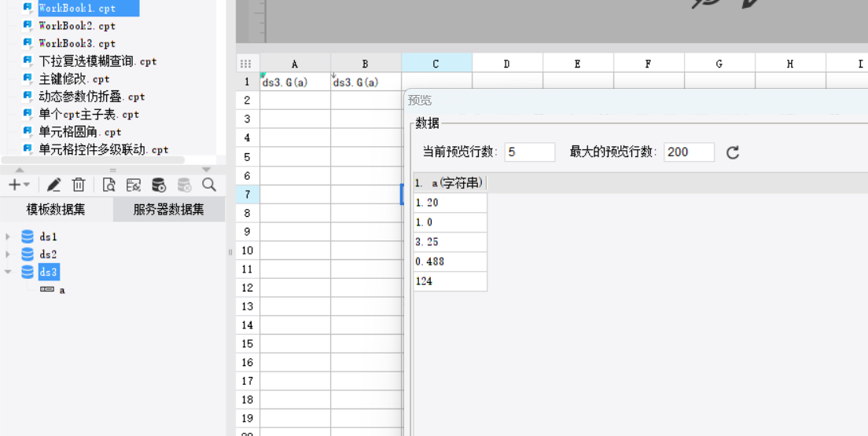Click preview cell showing 0.488
The image size is (868, 436).
pyautogui.click(x=450, y=262)
